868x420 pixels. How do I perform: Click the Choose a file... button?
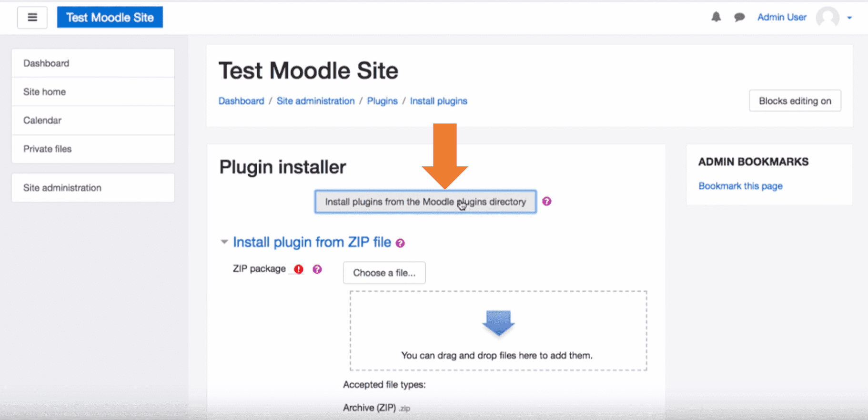(384, 273)
